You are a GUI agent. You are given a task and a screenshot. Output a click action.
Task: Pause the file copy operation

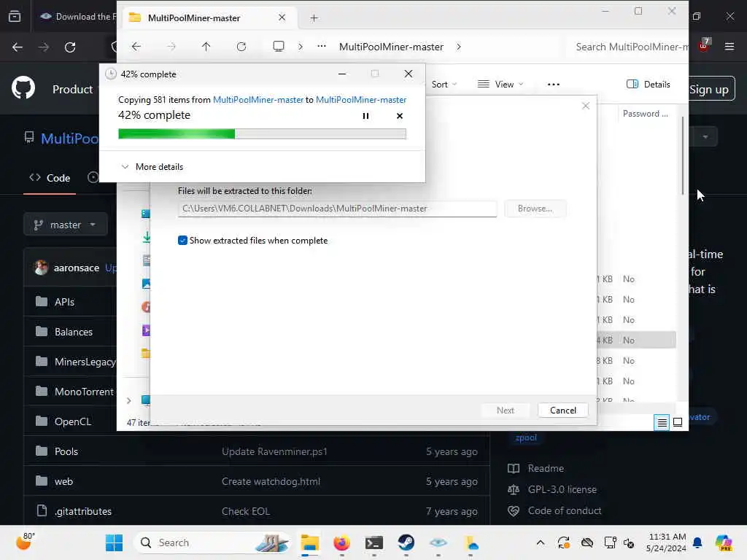(x=365, y=116)
